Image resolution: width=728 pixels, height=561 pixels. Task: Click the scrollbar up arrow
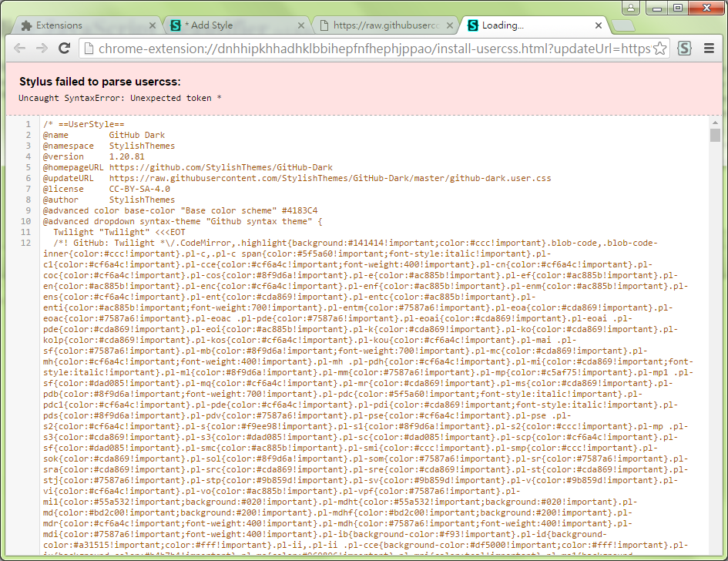[715, 123]
